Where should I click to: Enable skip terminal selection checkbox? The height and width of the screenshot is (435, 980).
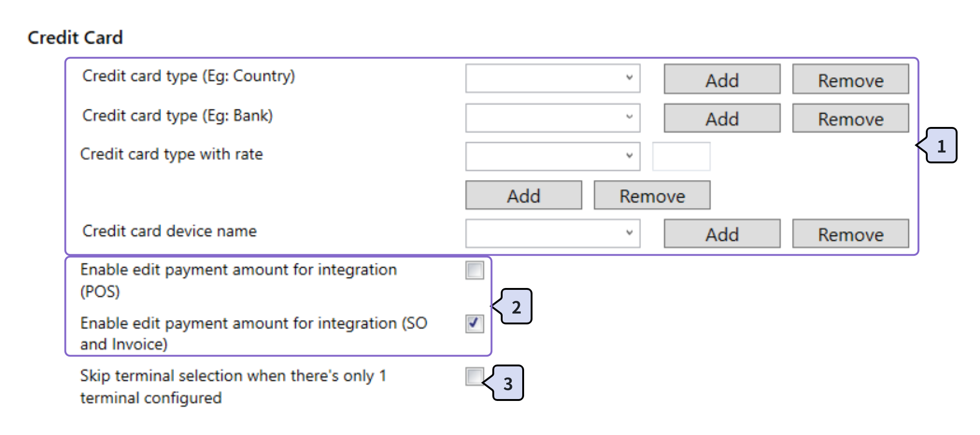474,376
